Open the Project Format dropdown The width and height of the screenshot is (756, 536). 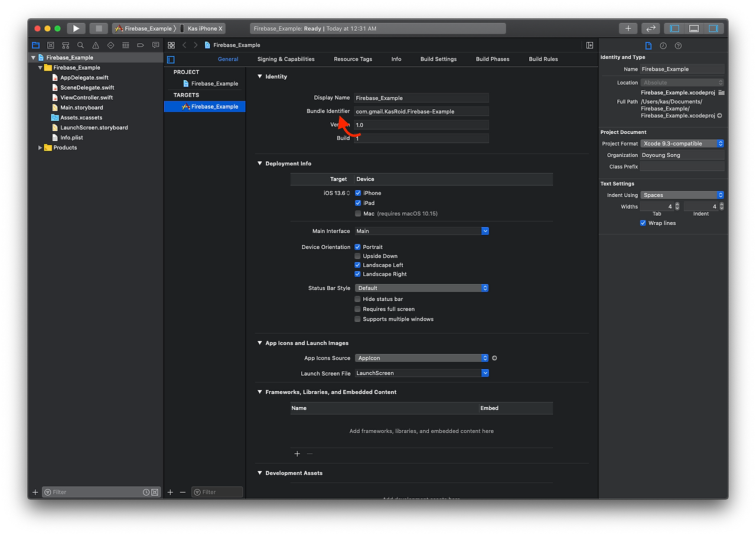[x=682, y=144]
